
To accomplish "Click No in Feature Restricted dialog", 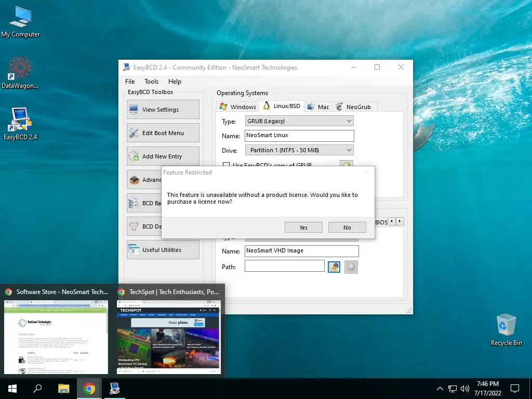I will [347, 228].
